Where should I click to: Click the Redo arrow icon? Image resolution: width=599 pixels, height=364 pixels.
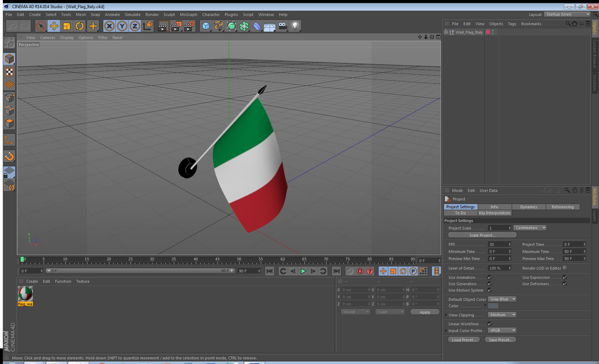tap(24, 26)
